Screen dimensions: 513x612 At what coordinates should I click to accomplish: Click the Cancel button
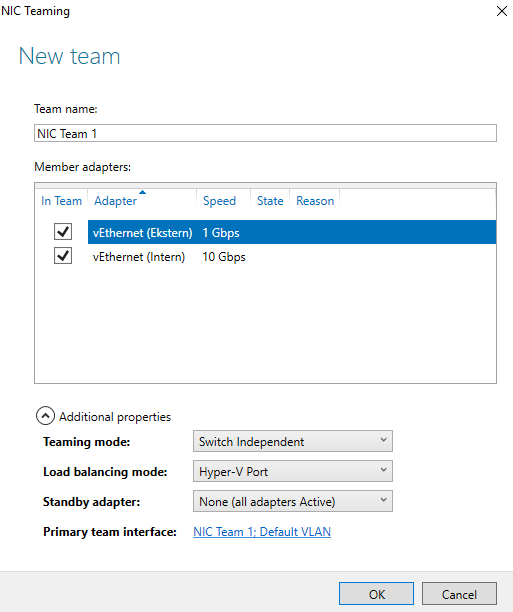(x=459, y=594)
